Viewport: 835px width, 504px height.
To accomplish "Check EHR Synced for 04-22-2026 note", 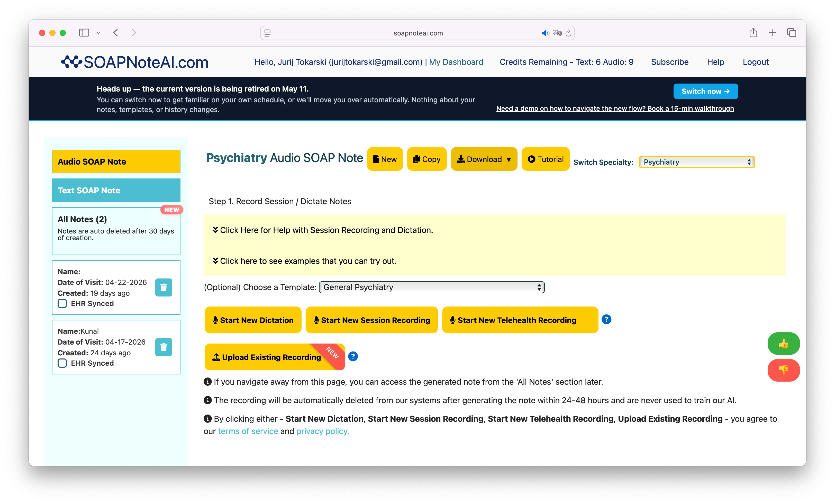I will point(62,303).
